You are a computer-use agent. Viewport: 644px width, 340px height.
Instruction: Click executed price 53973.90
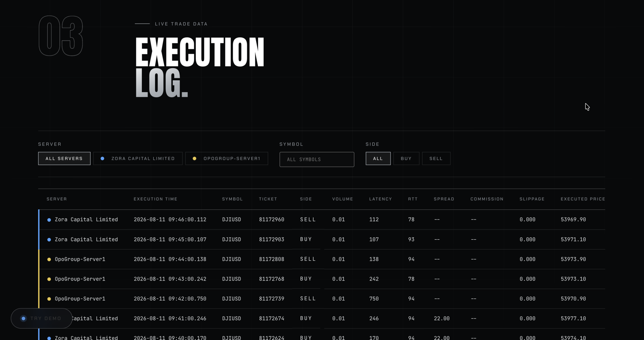point(573,259)
